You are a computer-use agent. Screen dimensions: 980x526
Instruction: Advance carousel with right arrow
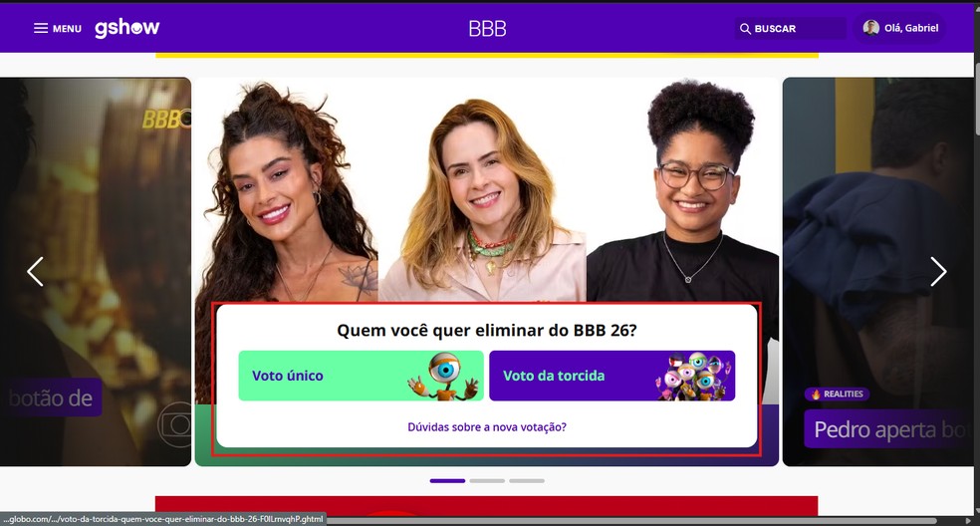tap(938, 271)
